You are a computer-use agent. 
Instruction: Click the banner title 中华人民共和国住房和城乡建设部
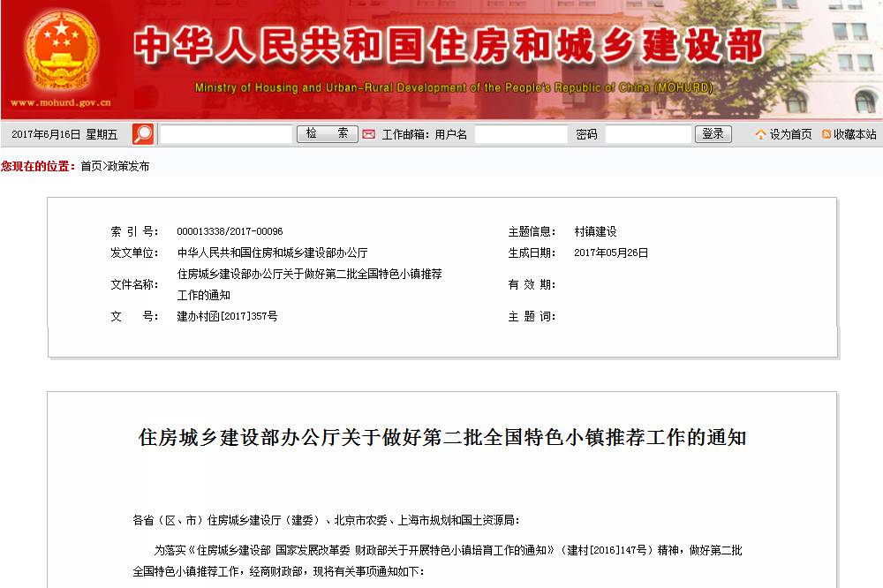tap(449, 45)
